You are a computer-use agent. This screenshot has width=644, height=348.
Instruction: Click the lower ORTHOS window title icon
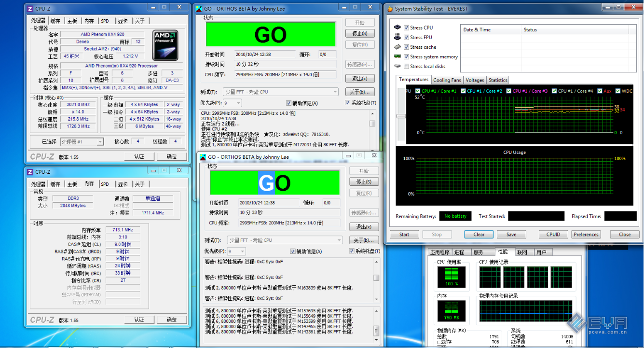(x=203, y=157)
